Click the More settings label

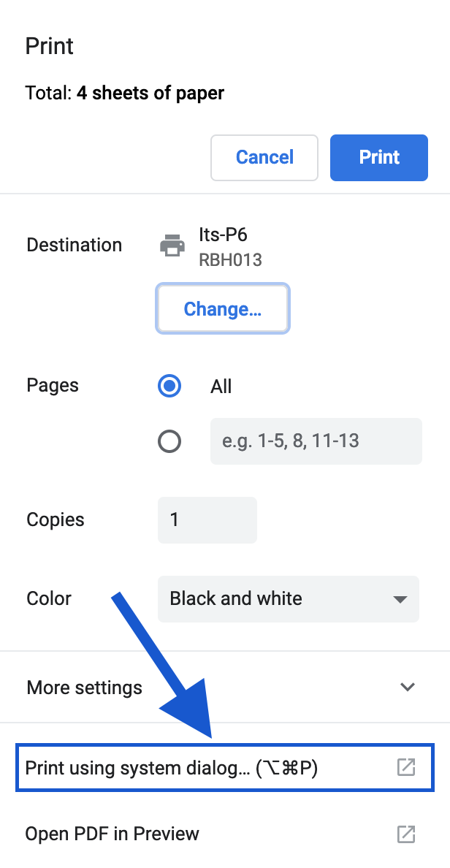click(x=84, y=688)
